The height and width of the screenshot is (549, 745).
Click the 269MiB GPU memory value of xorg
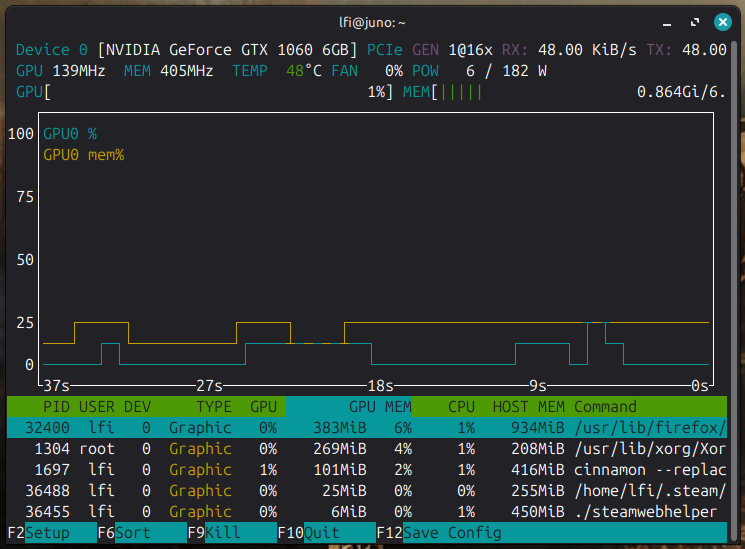click(x=340, y=448)
